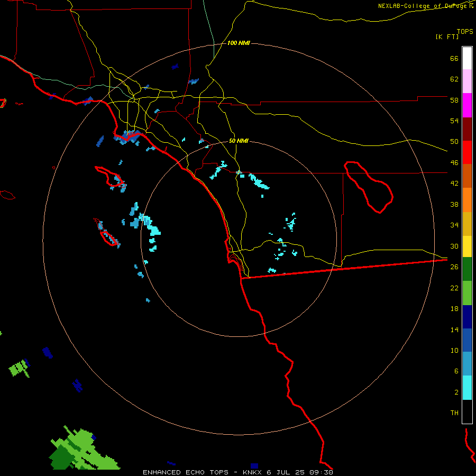Click the legend value 42
Image resolution: width=476 pixels, height=476 pixels.
[x=454, y=184]
